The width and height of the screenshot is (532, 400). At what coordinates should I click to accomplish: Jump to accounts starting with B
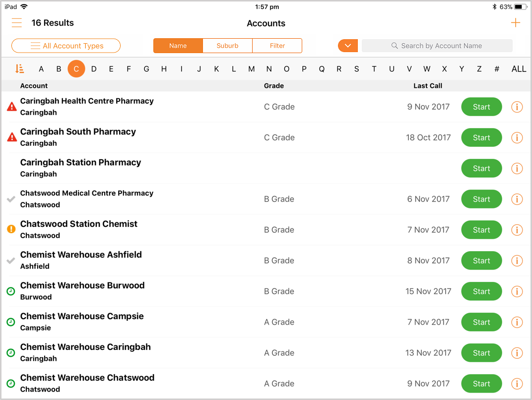tap(59, 69)
